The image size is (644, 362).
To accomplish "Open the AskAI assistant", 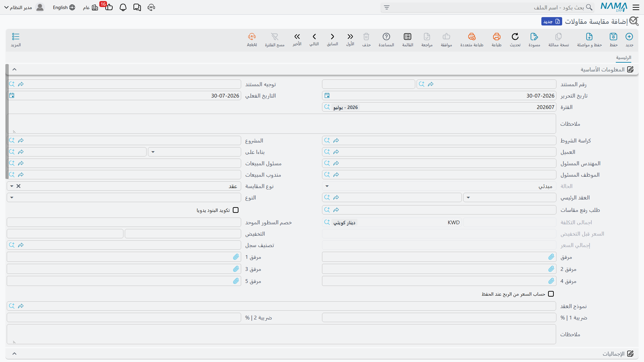I will tap(252, 40).
